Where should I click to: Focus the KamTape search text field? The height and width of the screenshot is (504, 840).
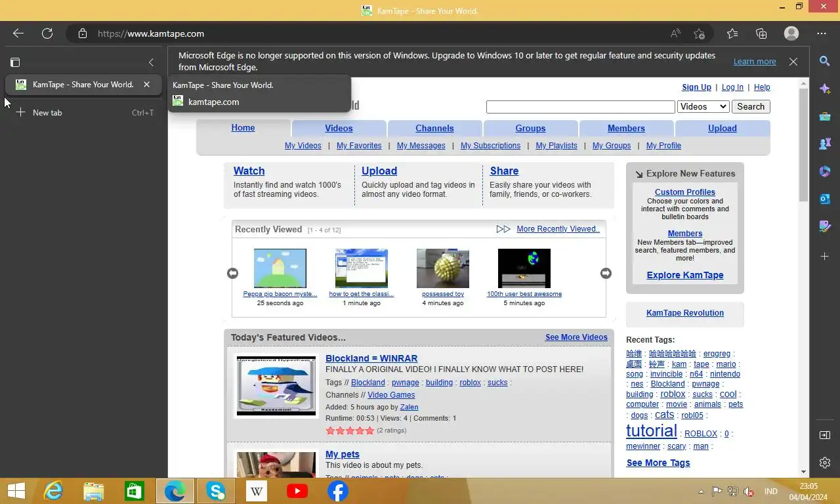point(581,107)
